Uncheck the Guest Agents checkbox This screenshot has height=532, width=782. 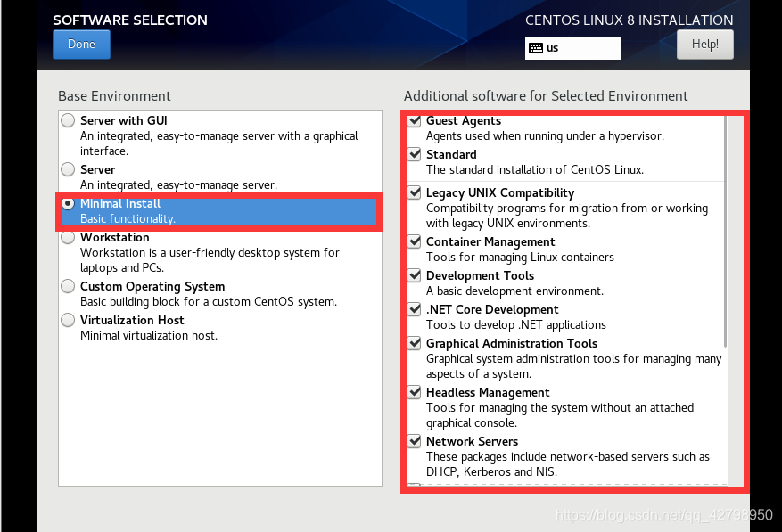coord(415,120)
